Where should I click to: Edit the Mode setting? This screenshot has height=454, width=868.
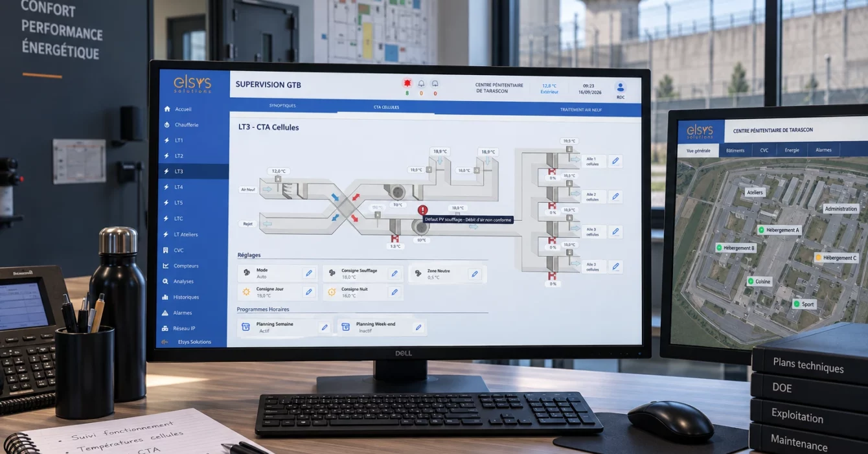tap(309, 273)
